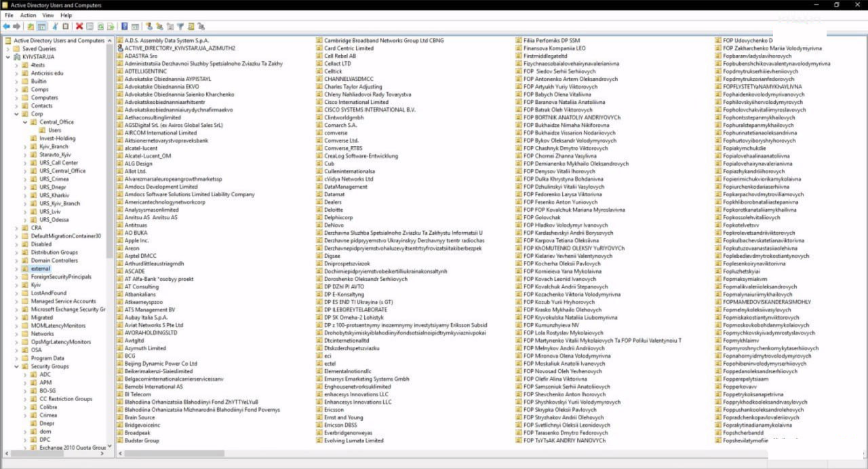
Task: Click the Create new user toolbar icon
Action: pos(149,26)
